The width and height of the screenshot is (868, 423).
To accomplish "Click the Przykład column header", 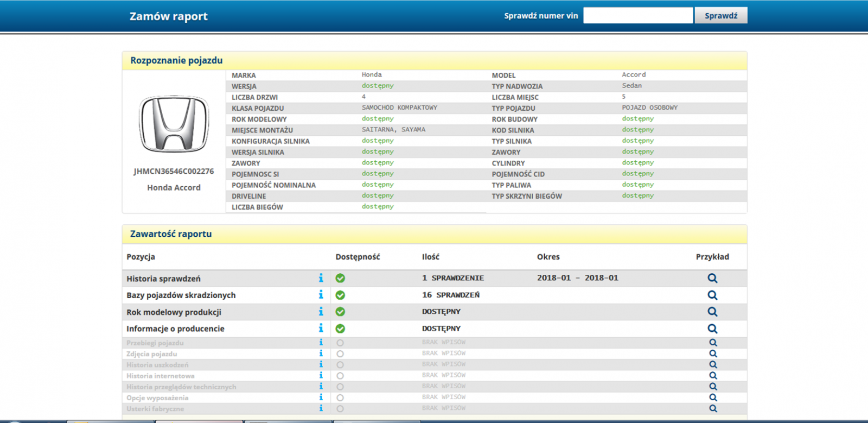I will click(x=712, y=257).
